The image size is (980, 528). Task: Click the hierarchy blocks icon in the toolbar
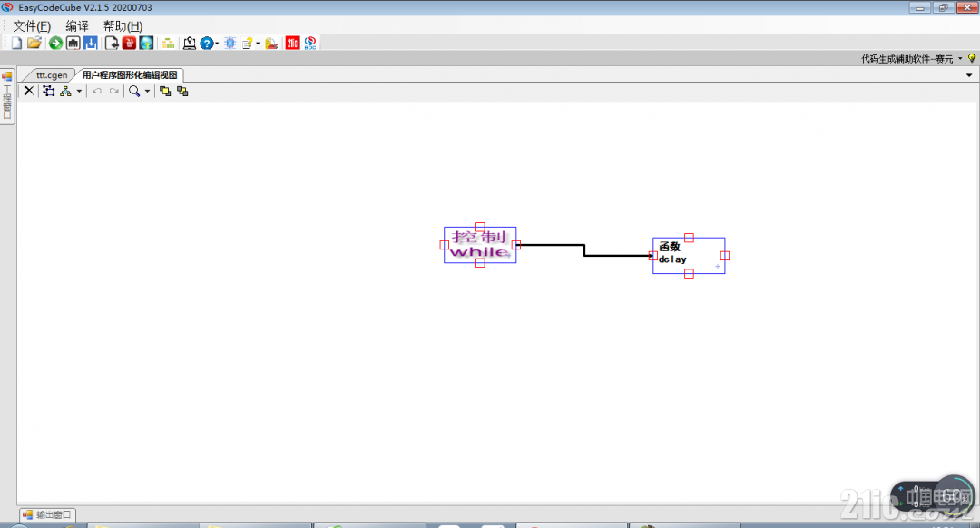tap(168, 43)
